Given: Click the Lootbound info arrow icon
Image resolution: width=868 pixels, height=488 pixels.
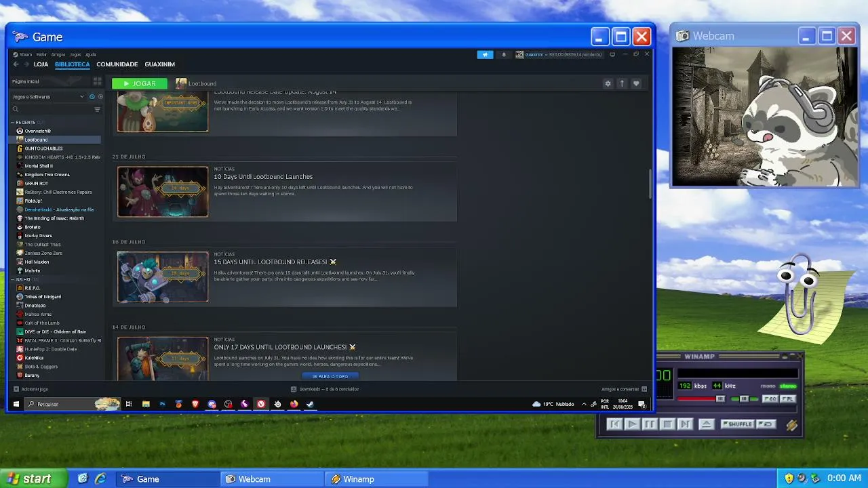Looking at the screenshot, I should click(622, 83).
